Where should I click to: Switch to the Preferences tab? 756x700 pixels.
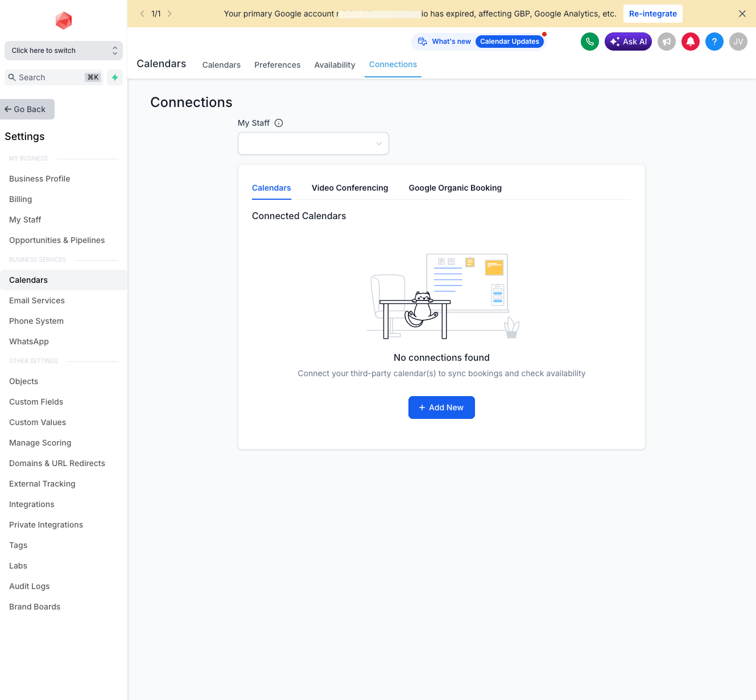point(278,65)
